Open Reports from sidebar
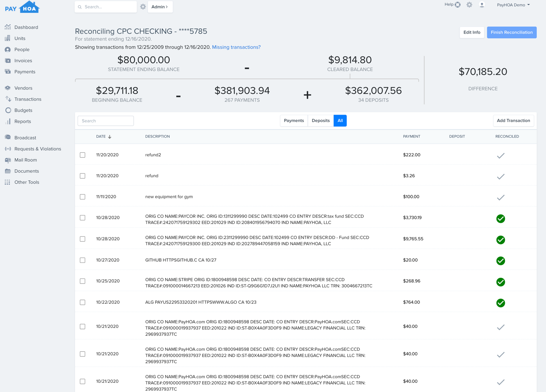 [23, 121]
